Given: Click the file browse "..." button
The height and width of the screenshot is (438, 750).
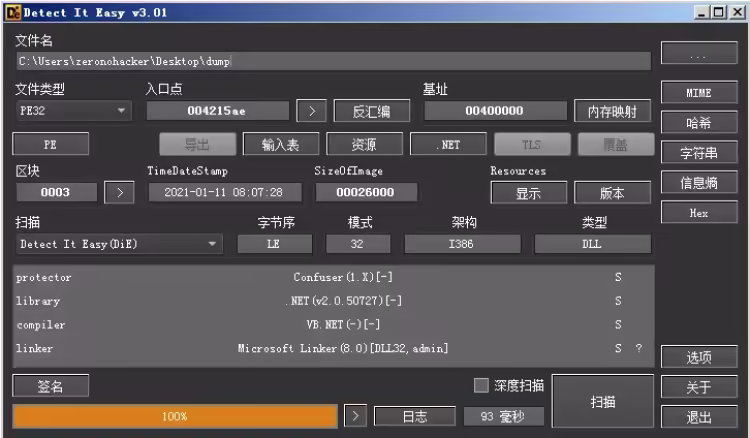Looking at the screenshot, I should pyautogui.click(x=699, y=53).
